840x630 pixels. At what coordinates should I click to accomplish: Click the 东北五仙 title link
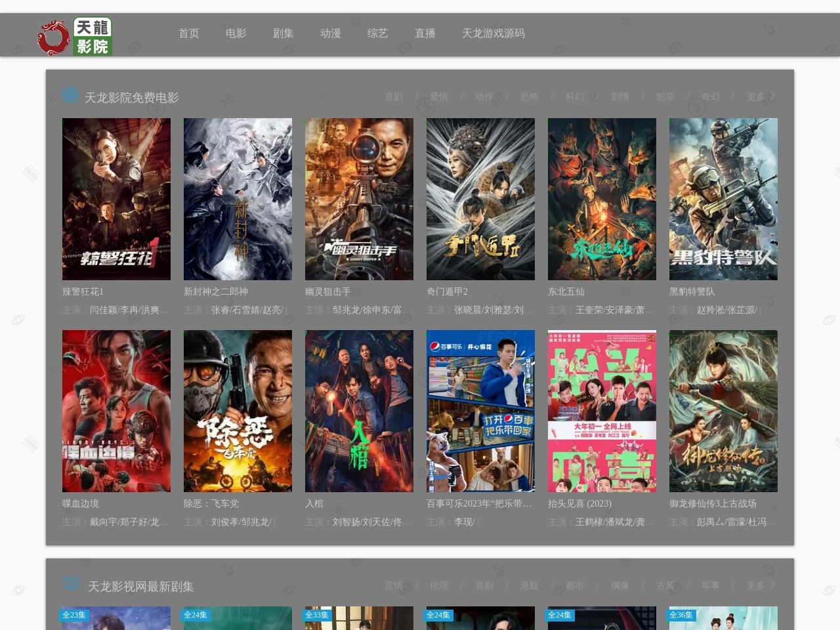[566, 291]
